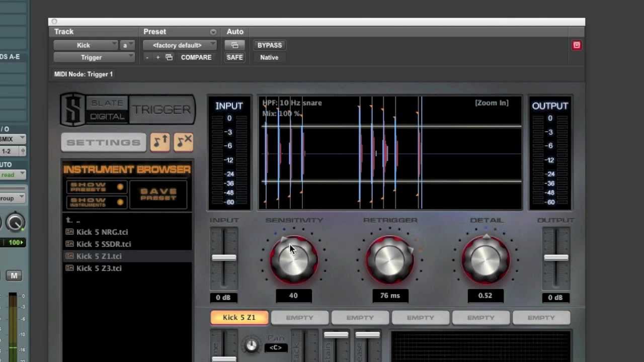
Task: Toggle plug-in BYPASS
Action: tap(270, 45)
